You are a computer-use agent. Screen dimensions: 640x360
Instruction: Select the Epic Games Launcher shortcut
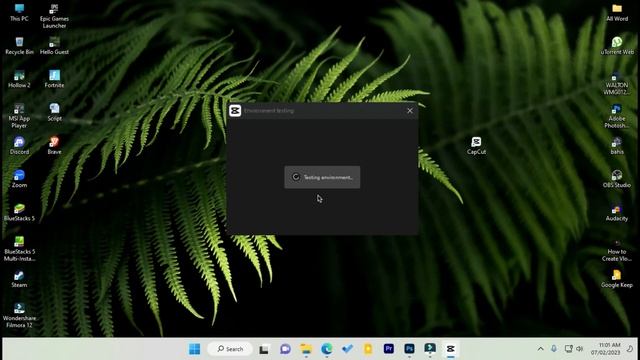coord(54,16)
